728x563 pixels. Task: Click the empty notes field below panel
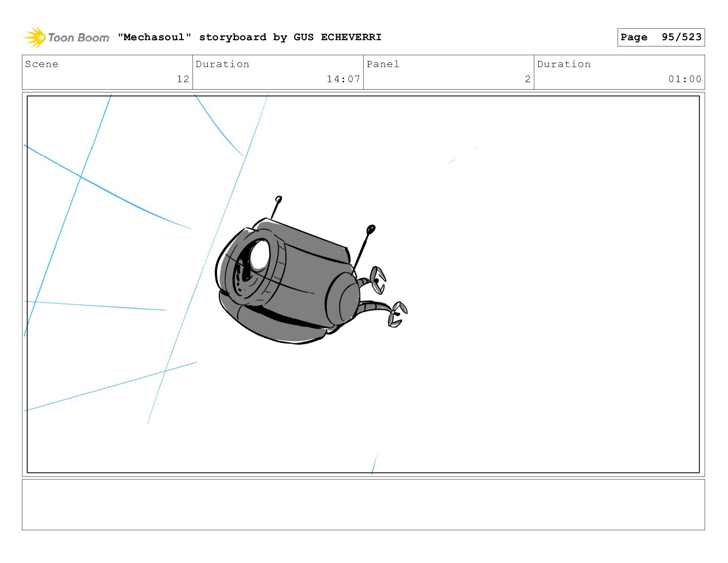[363, 504]
